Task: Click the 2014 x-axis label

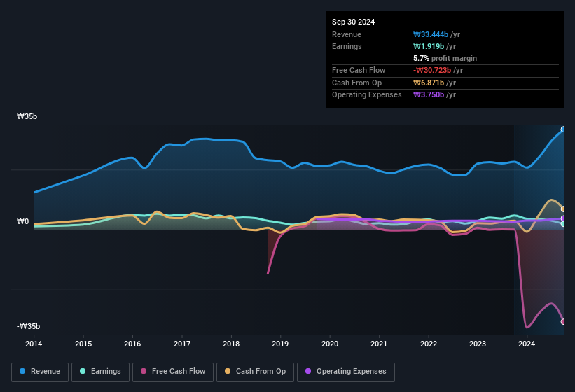Action: [34, 344]
